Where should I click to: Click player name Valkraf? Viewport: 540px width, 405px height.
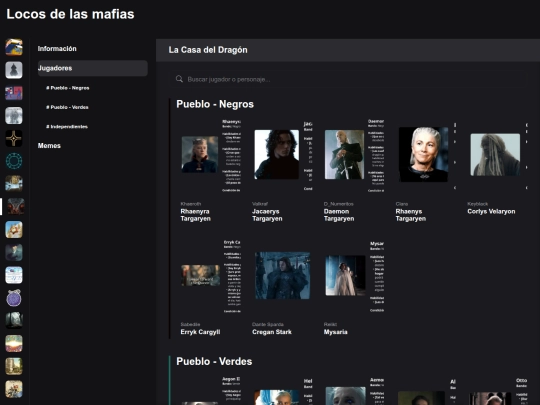coord(260,204)
